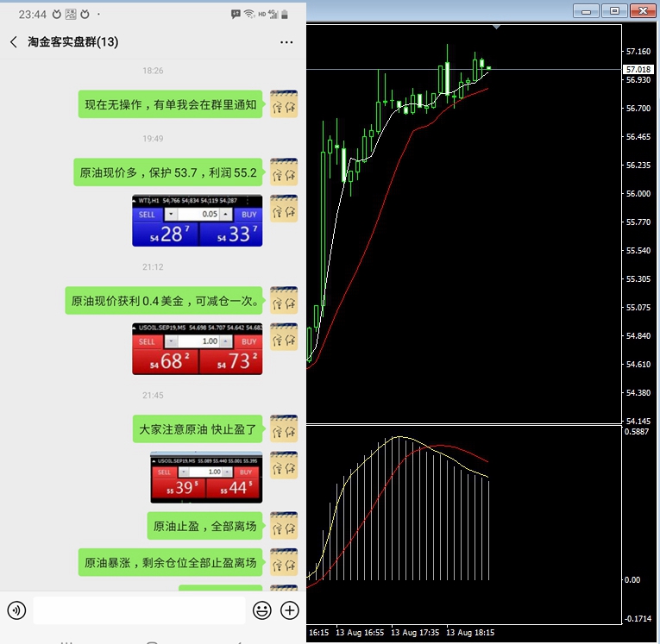Restore the chart window size
Image resolution: width=660 pixels, height=644 pixels.
614,10
